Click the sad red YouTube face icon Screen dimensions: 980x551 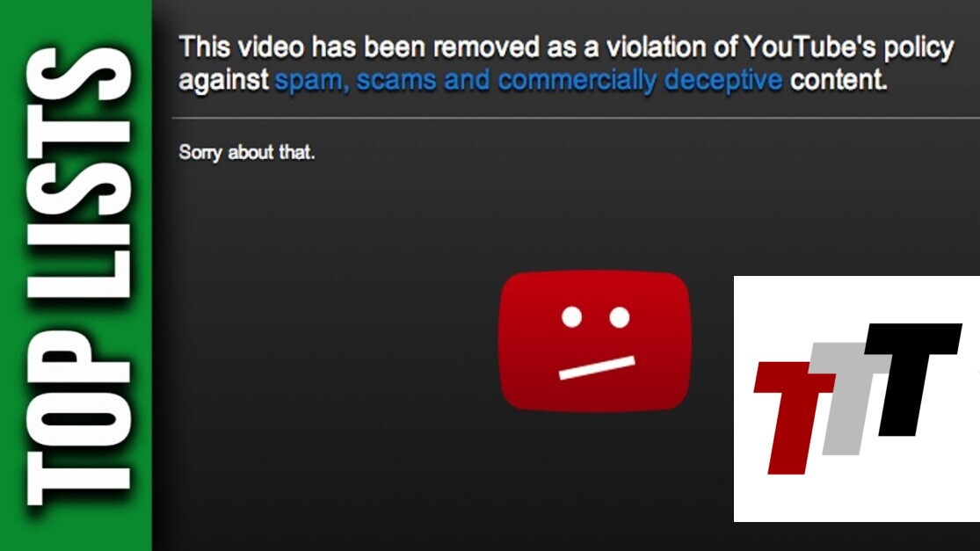click(x=595, y=341)
